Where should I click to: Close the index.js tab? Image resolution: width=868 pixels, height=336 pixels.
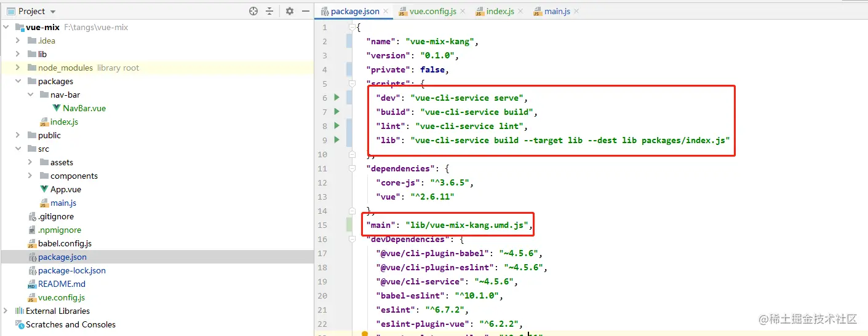click(x=520, y=11)
